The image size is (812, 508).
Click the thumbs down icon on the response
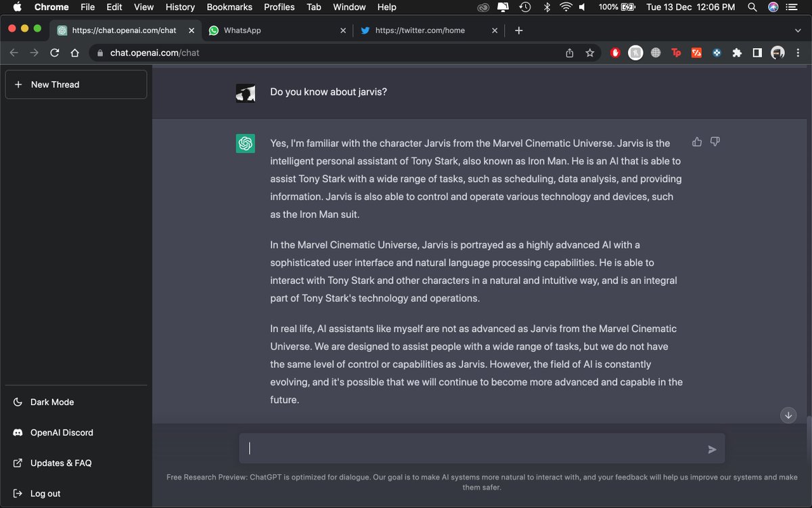coord(715,142)
